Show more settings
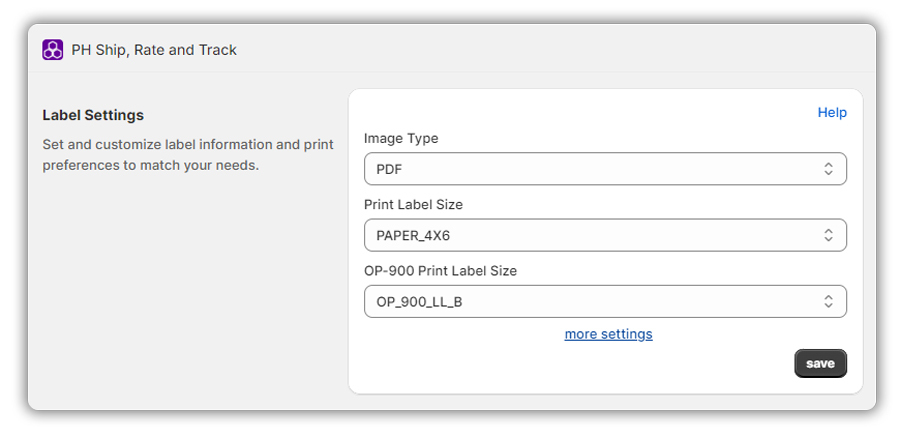Screen dimensions: 900x437 coord(608,334)
